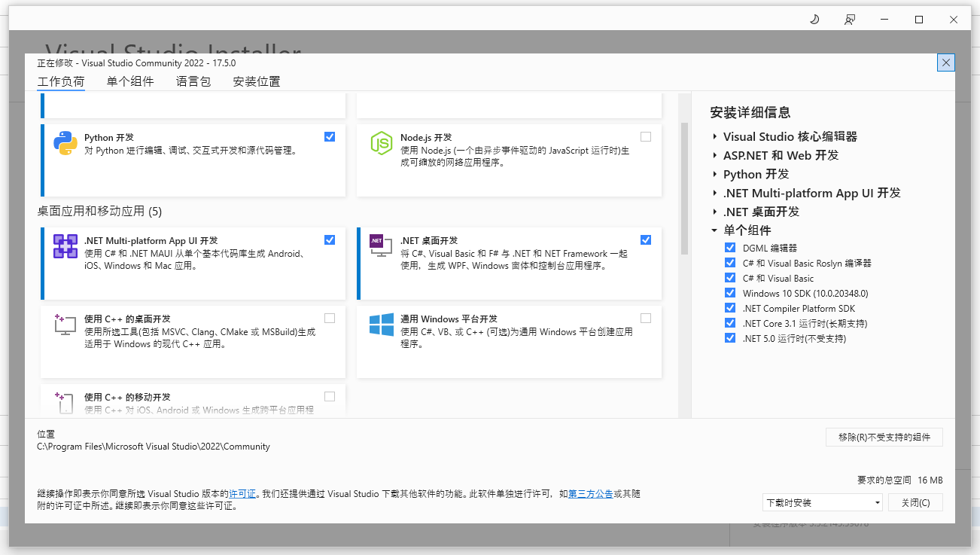Screen dimensions: 980x555
Task: Click 移除(R)不受支持的组件 button
Action: pos(884,438)
